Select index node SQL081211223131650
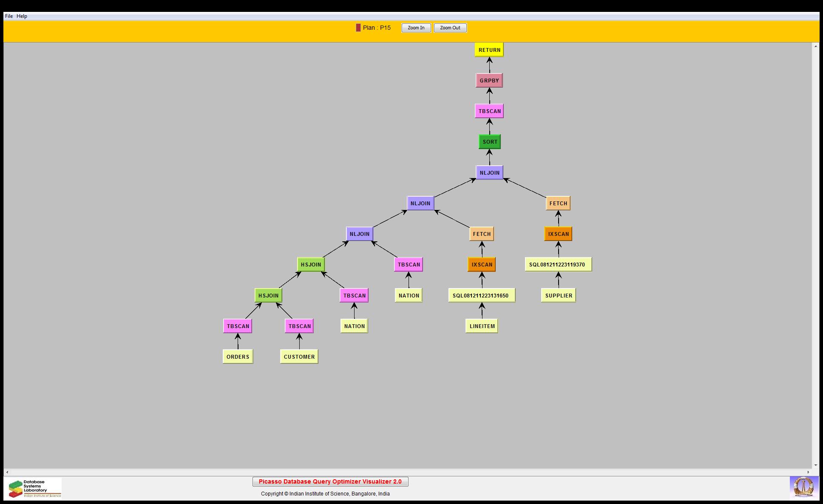823x504 pixels. pyautogui.click(x=481, y=295)
